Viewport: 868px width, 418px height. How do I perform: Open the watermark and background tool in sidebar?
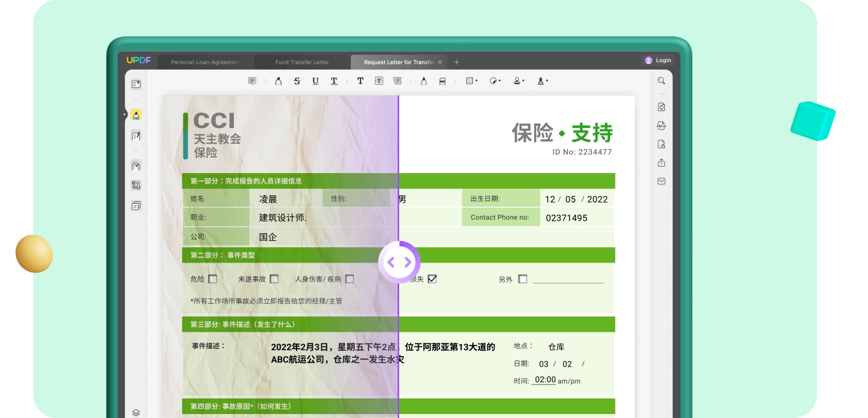(x=136, y=206)
